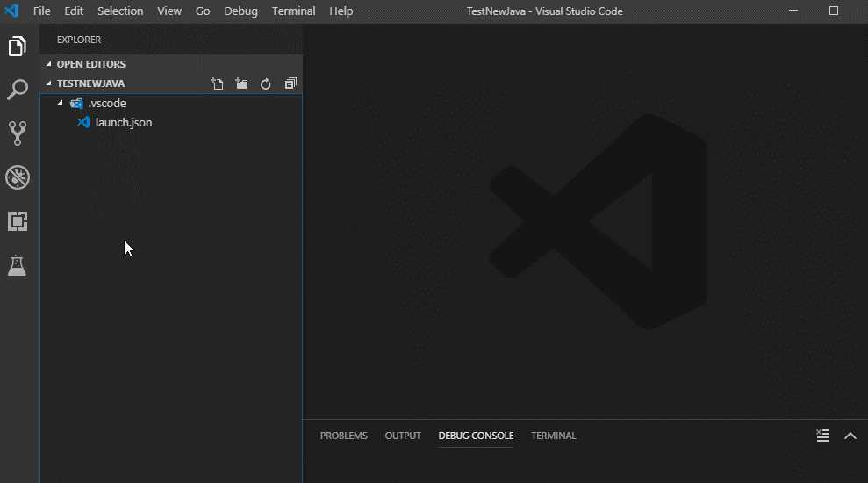
Task: Open the Debug view bug icon
Action: click(x=18, y=177)
